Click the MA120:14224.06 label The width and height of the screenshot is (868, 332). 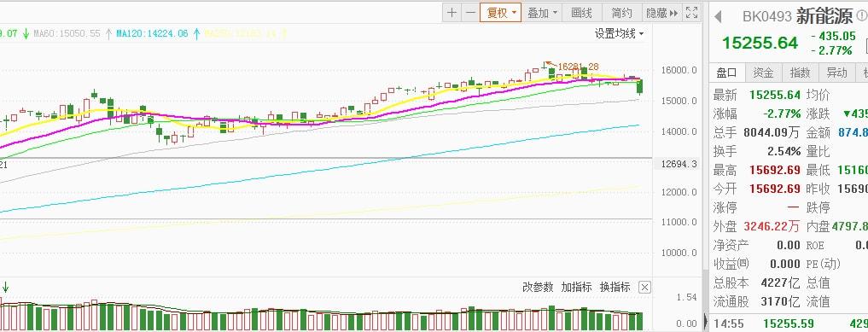coord(152,34)
